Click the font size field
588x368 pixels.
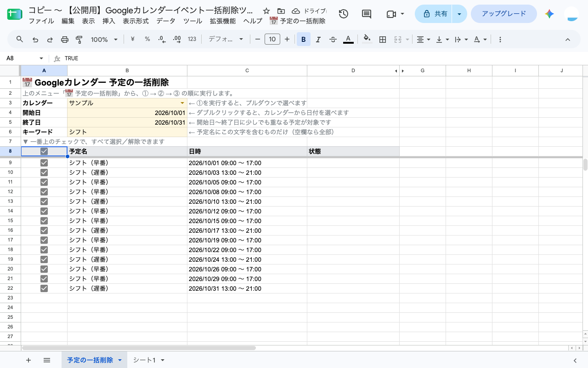[272, 40]
